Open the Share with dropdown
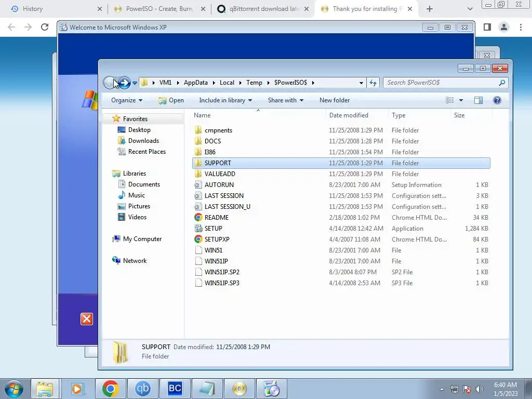Viewport: 532px width, 399px height. click(285, 100)
